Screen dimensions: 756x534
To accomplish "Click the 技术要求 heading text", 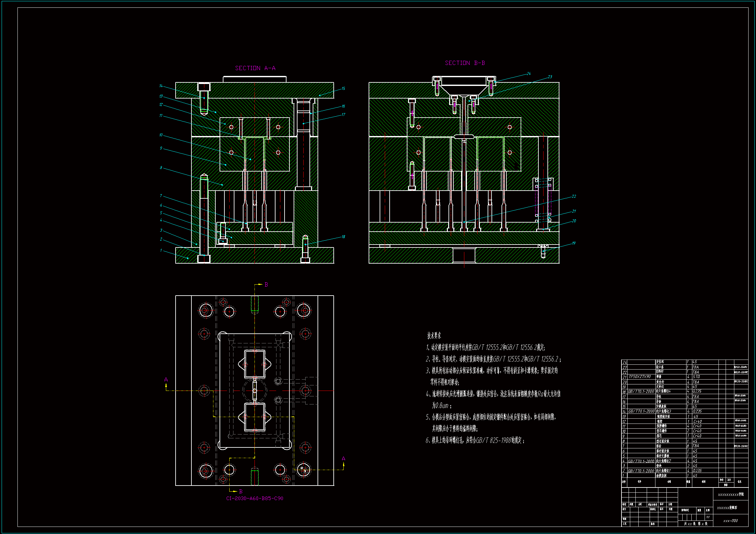I will [434, 336].
